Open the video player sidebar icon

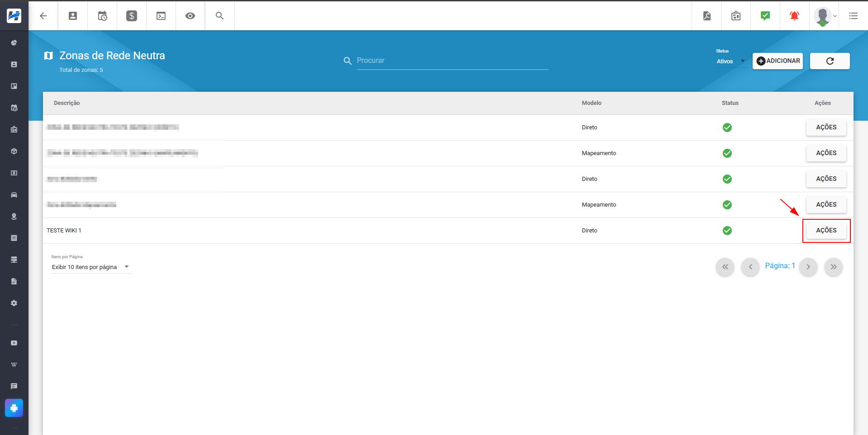pyautogui.click(x=14, y=343)
